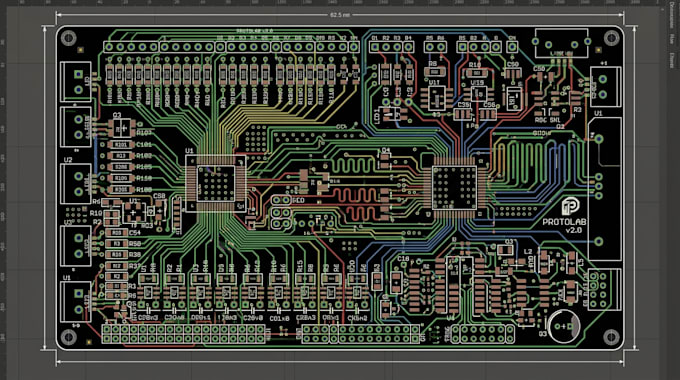Click the FCD label near the pin pads
Viewport: 680px width, 380px height.
point(298,200)
